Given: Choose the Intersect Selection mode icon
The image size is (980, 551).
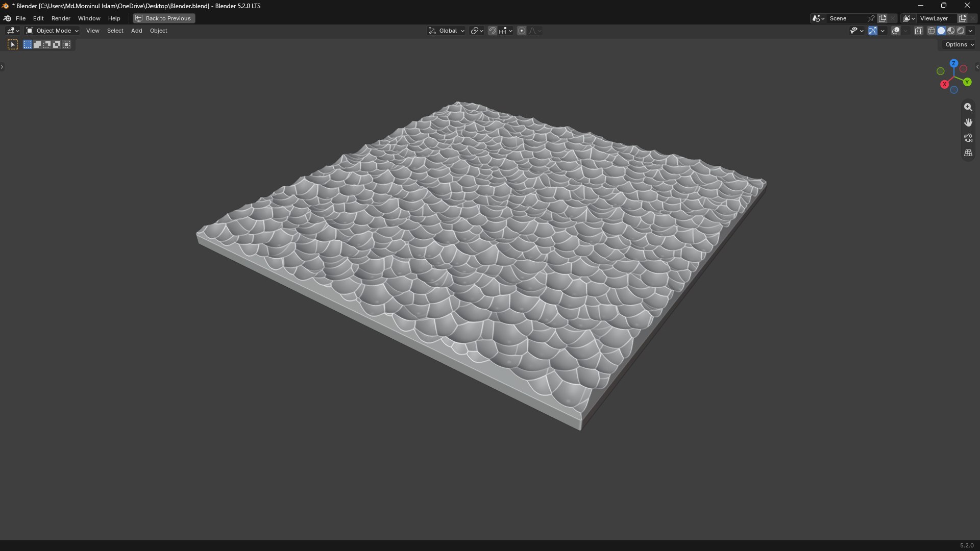Looking at the screenshot, I should coord(66,45).
